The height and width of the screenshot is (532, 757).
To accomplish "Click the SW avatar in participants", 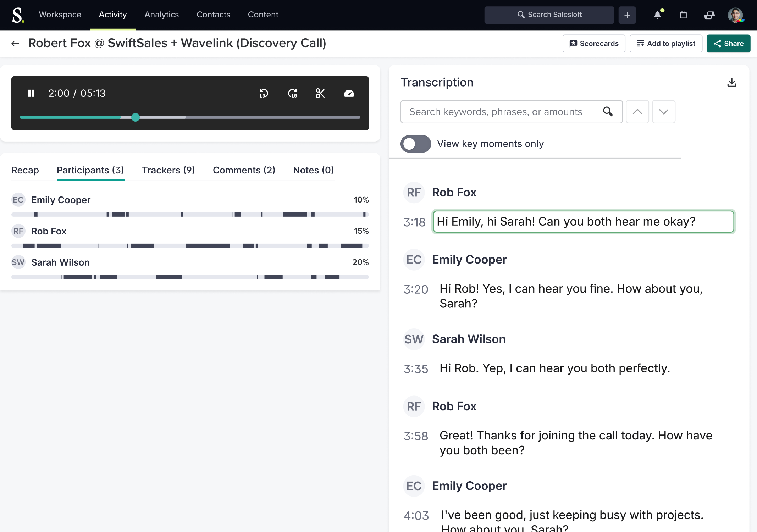I will click(18, 262).
